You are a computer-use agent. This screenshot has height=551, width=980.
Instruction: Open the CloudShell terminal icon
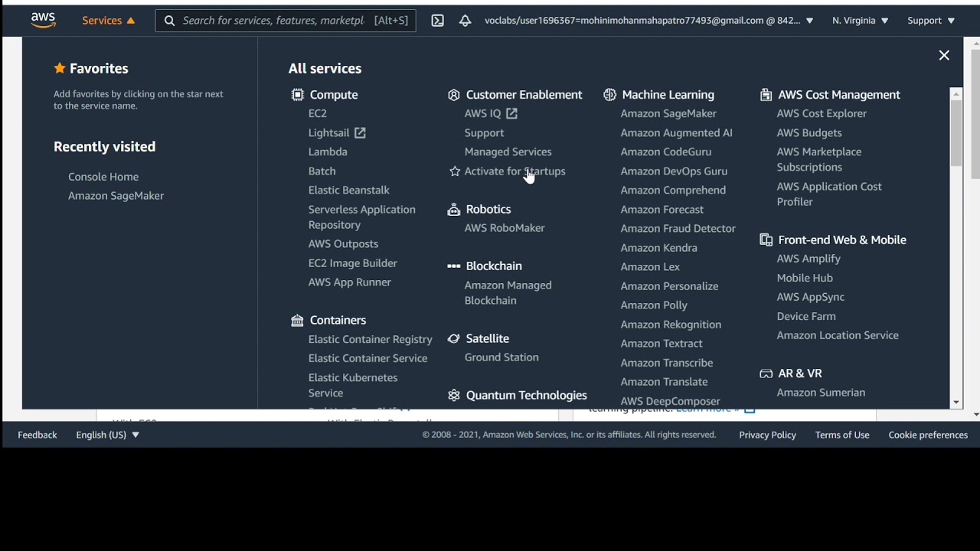coord(437,21)
